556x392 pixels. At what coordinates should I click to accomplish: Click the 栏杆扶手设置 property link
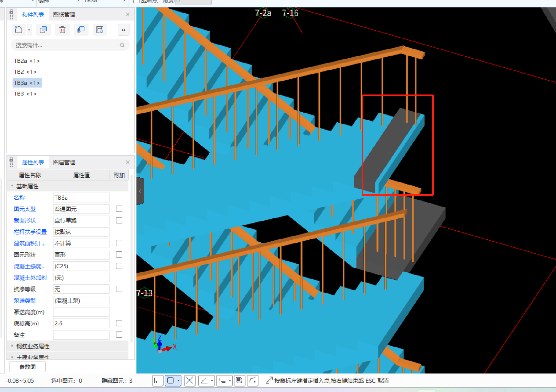[x=30, y=232]
